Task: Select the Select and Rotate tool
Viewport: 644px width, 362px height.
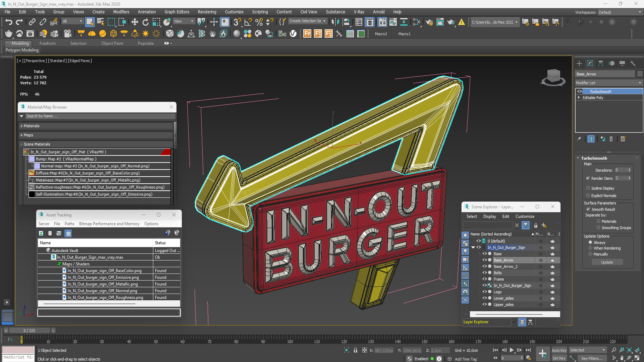Action: click(145, 22)
